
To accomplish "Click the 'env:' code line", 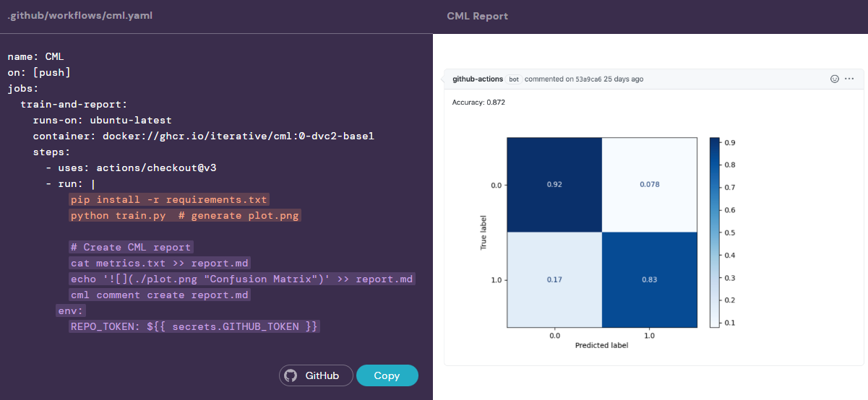I will [x=71, y=310].
